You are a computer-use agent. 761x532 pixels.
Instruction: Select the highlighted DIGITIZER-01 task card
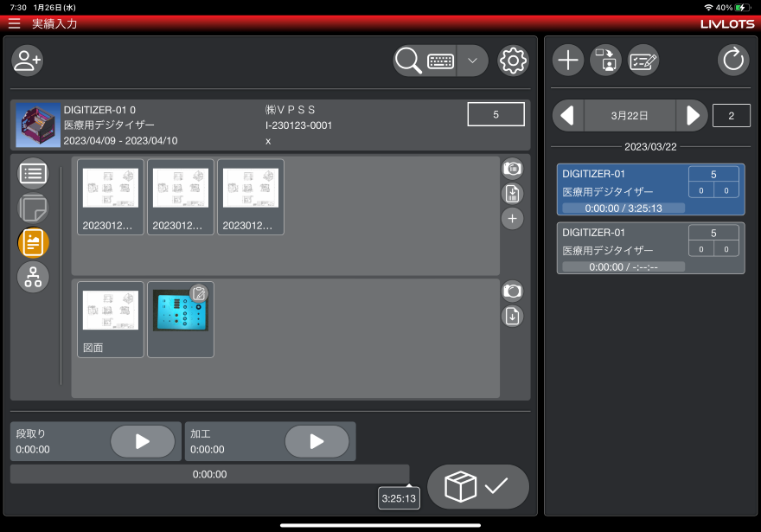click(x=650, y=189)
